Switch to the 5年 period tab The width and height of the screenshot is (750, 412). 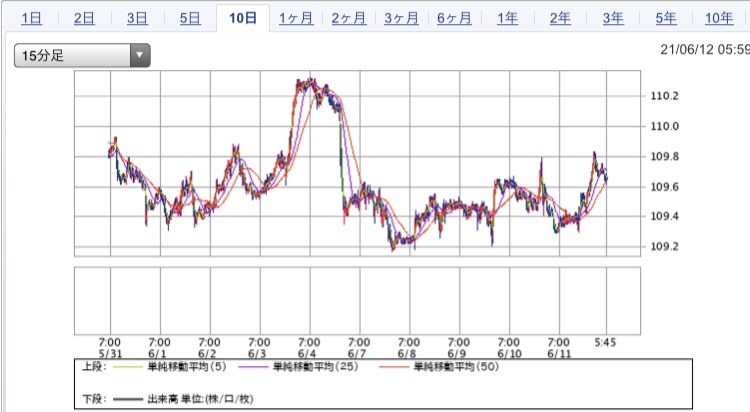pyautogui.click(x=666, y=19)
